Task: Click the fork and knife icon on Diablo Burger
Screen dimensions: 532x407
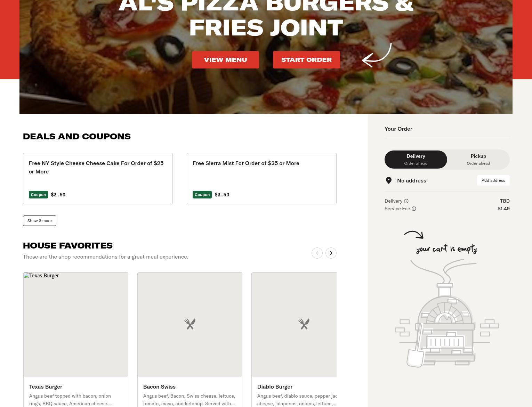Action: pos(304,324)
